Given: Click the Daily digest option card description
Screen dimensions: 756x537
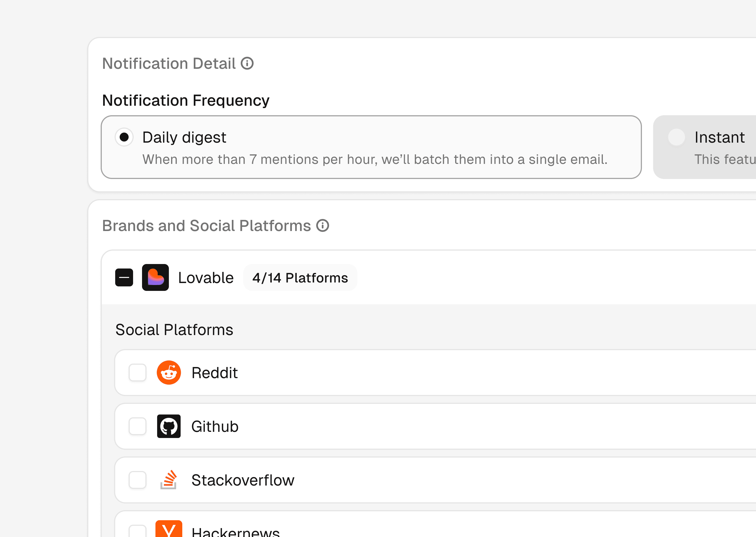Looking at the screenshot, I should coord(375,159).
